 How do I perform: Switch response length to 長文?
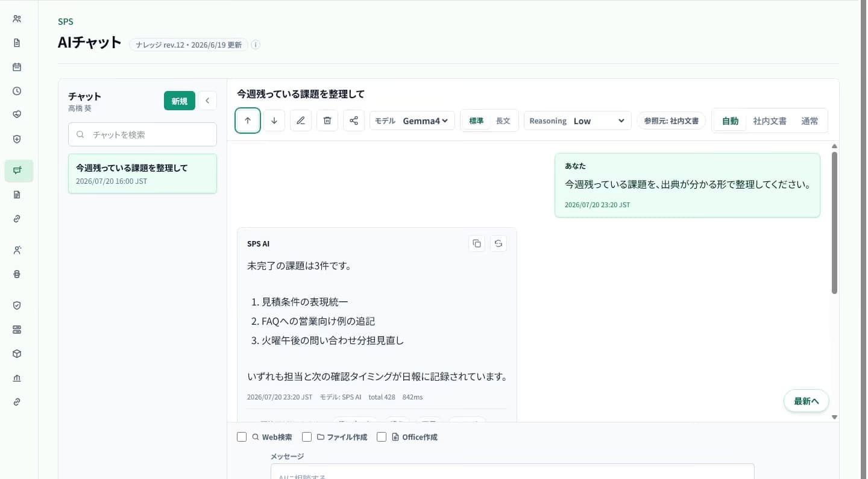click(503, 121)
